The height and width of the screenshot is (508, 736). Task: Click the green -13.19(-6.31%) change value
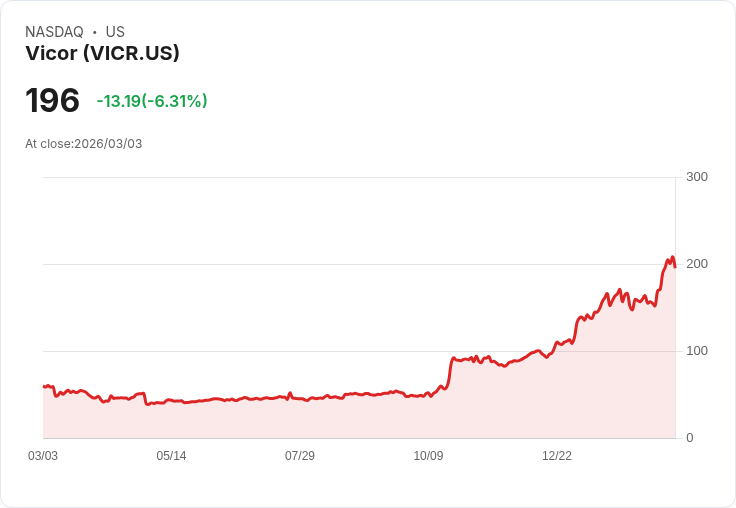pyautogui.click(x=152, y=101)
